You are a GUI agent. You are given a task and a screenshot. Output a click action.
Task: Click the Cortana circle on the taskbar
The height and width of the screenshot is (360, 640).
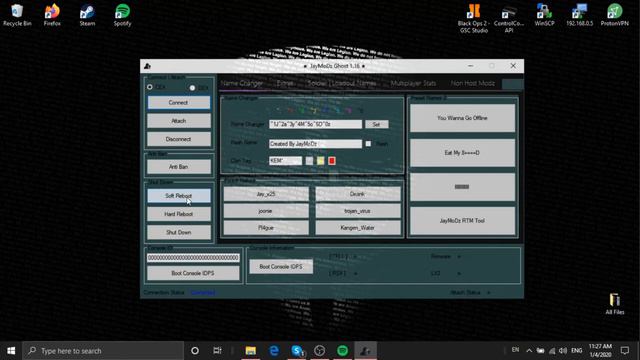(195, 351)
